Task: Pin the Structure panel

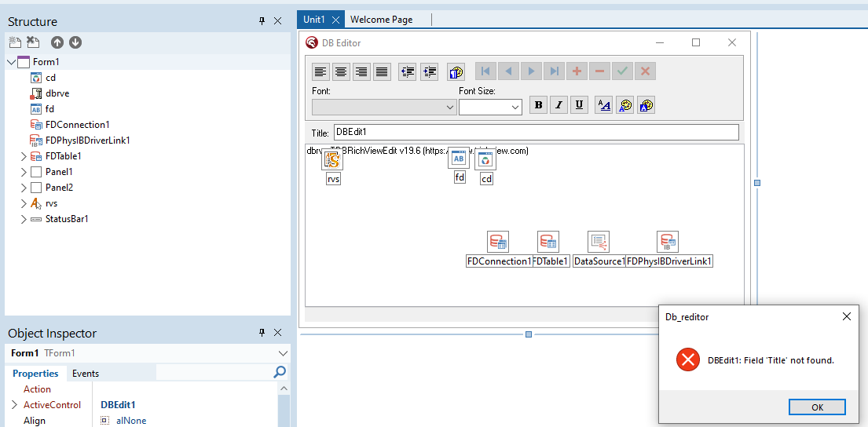Action: [262, 21]
